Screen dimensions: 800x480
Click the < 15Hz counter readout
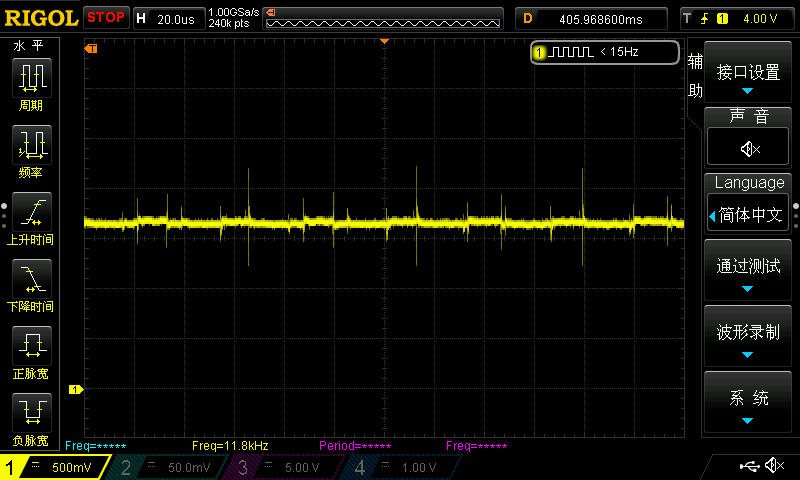[x=619, y=52]
